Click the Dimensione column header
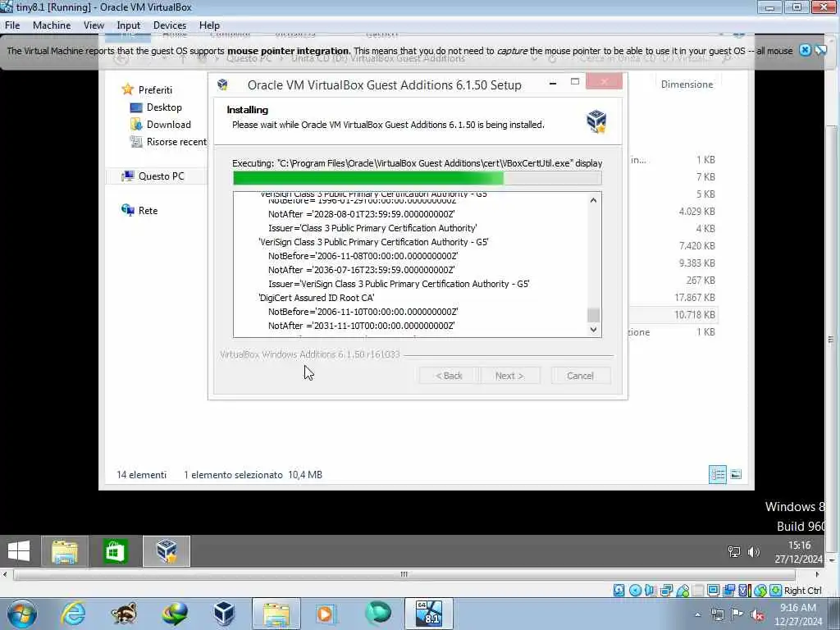The width and height of the screenshot is (840, 630). [x=687, y=84]
